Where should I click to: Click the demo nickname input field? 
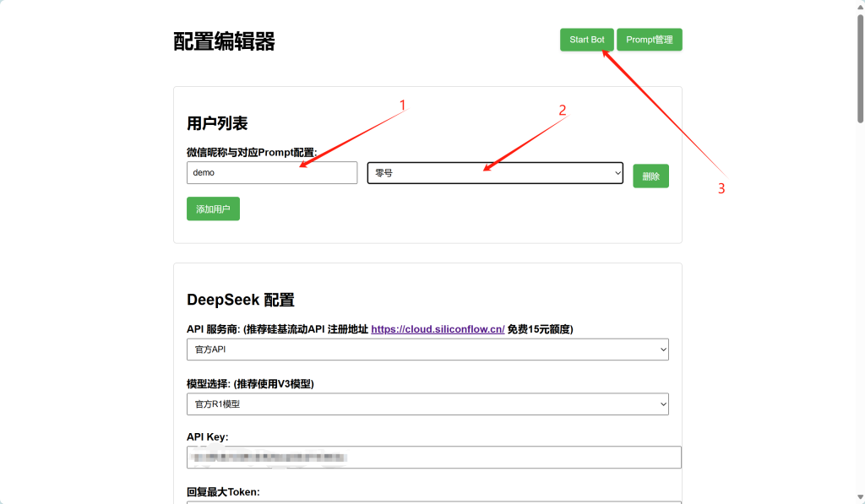[272, 172]
